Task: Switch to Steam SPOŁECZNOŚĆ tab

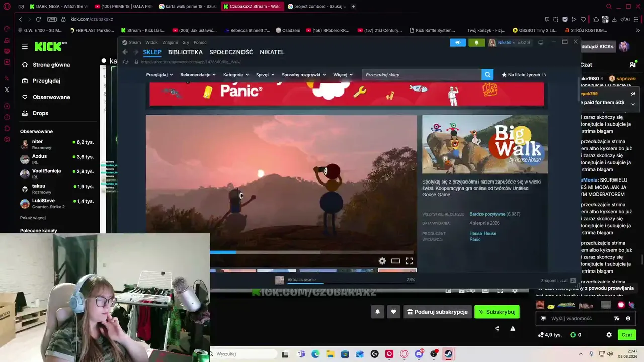Action: pyautogui.click(x=231, y=52)
